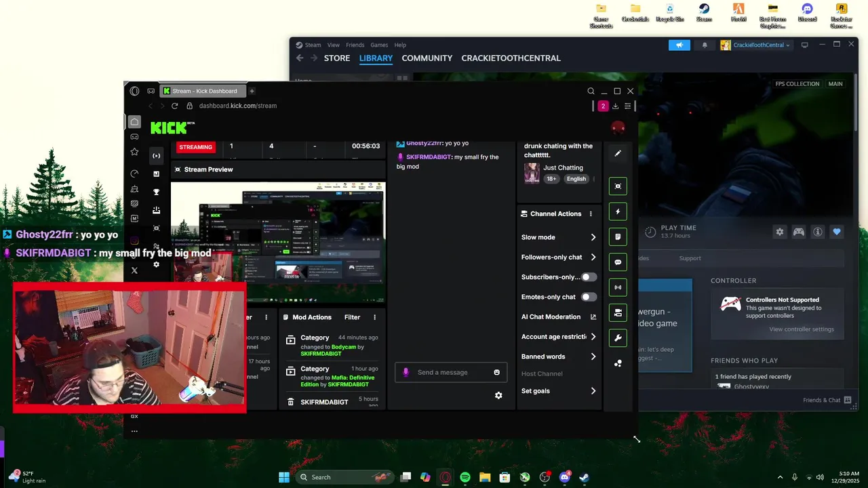This screenshot has height=488, width=868.
Task: Open the chat settings gear below message box
Action: click(498, 395)
